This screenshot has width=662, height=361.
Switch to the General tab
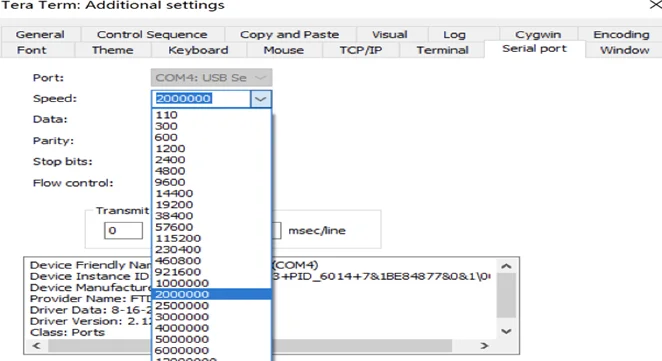tap(40, 34)
